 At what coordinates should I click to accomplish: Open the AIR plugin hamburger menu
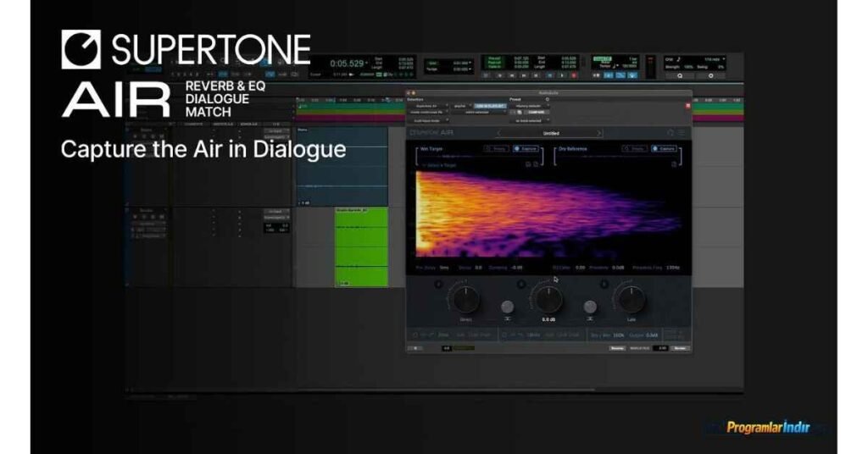tap(682, 133)
